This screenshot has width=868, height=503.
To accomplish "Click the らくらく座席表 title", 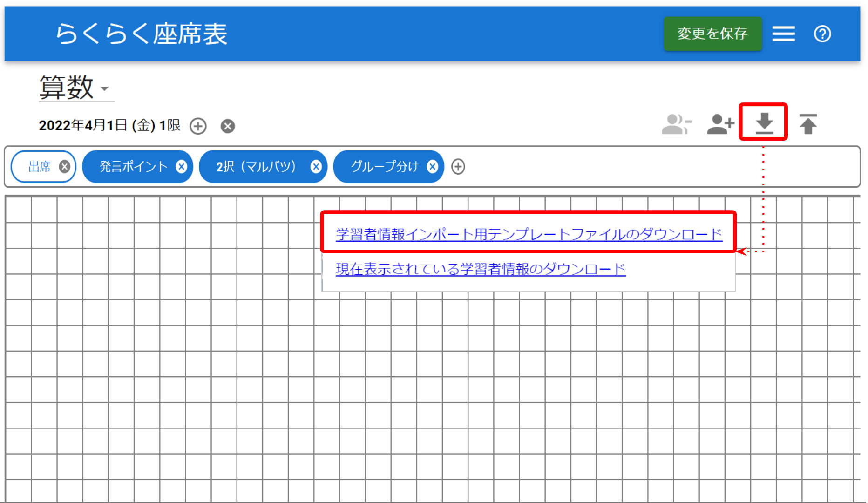I will click(x=142, y=34).
